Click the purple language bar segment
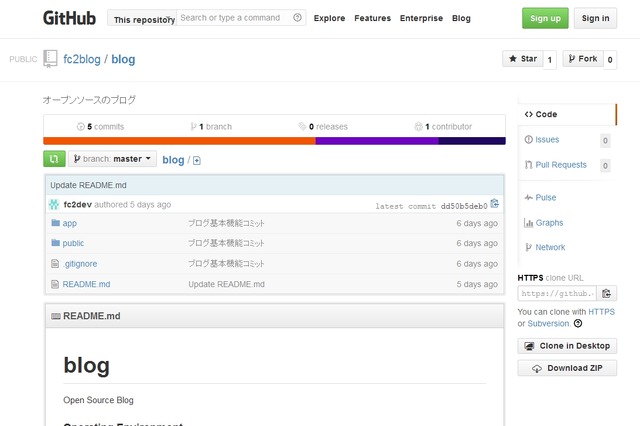The image size is (640, 426). 377,141
